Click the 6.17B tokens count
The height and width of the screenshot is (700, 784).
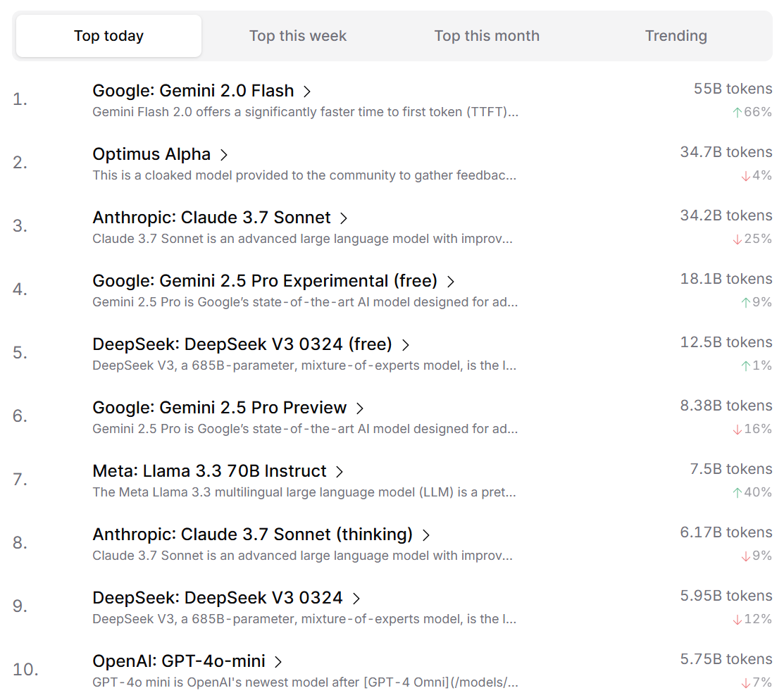(x=726, y=532)
